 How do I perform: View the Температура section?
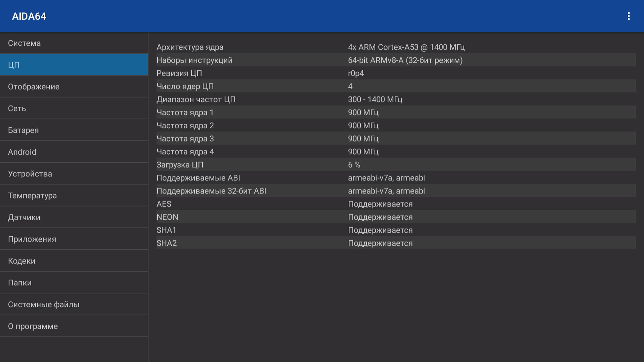74,195
